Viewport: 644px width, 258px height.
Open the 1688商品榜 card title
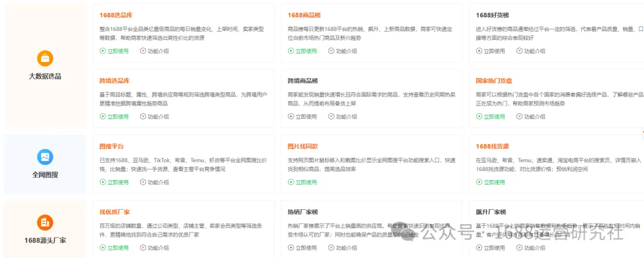pyautogui.click(x=304, y=15)
